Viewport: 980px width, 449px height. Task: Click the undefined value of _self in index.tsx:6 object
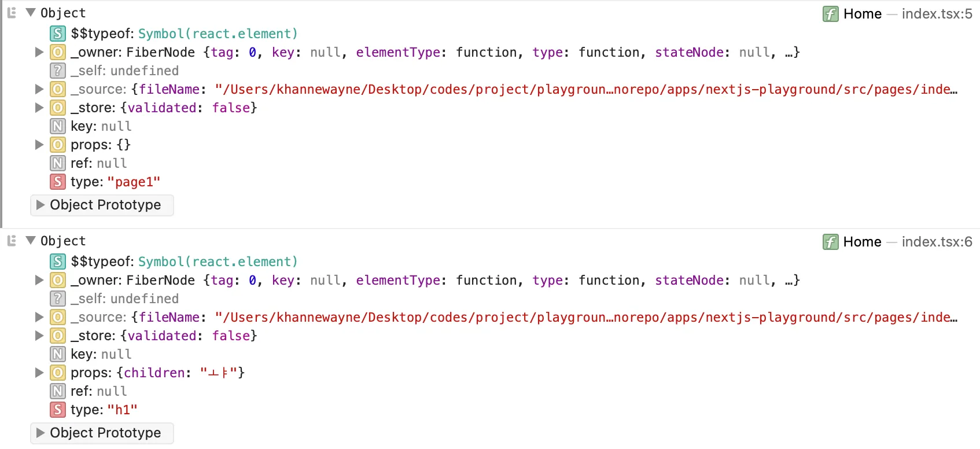click(x=145, y=299)
